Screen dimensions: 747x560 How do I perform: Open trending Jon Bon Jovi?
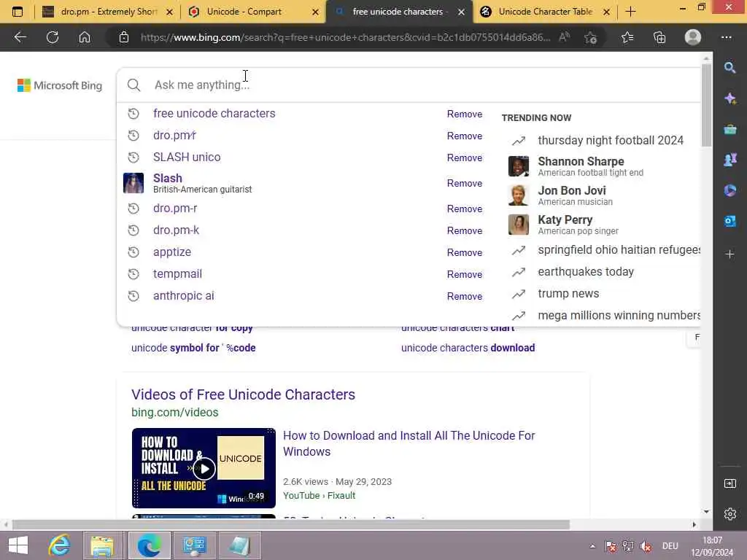(x=575, y=195)
